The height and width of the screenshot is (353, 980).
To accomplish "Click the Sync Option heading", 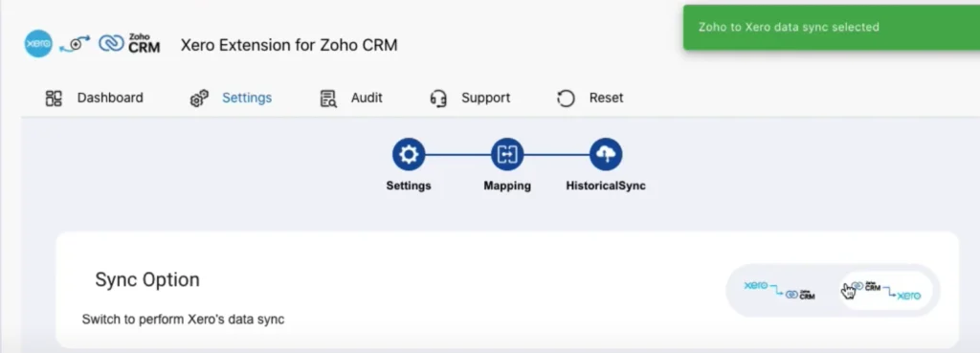I will pyautogui.click(x=146, y=279).
